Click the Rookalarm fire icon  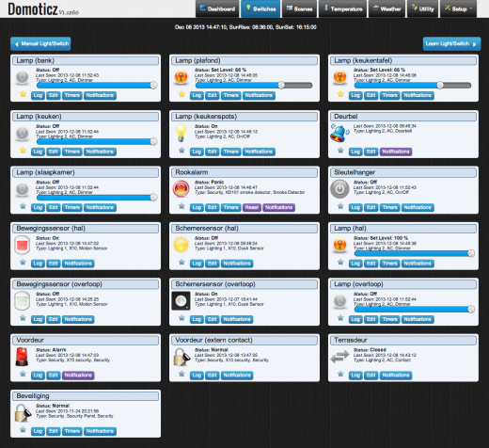[181, 189]
